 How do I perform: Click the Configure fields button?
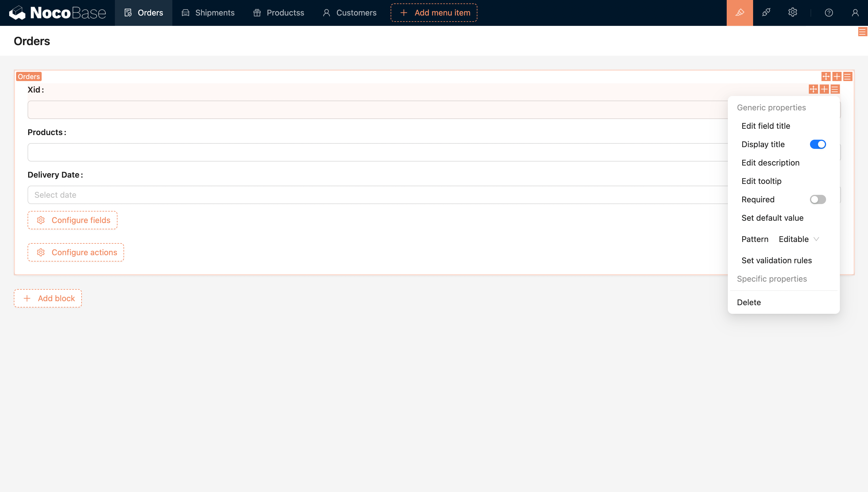tap(73, 220)
